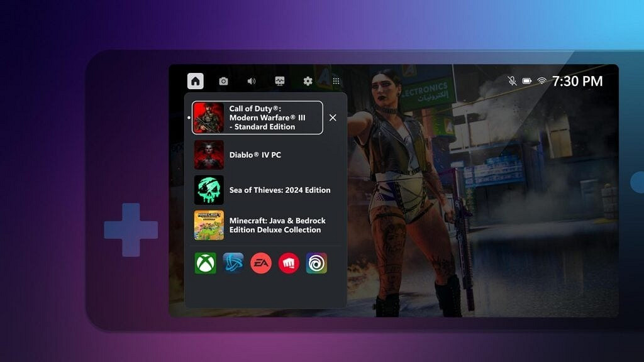
Task: Open the performance monitor overlay
Action: coord(279,80)
